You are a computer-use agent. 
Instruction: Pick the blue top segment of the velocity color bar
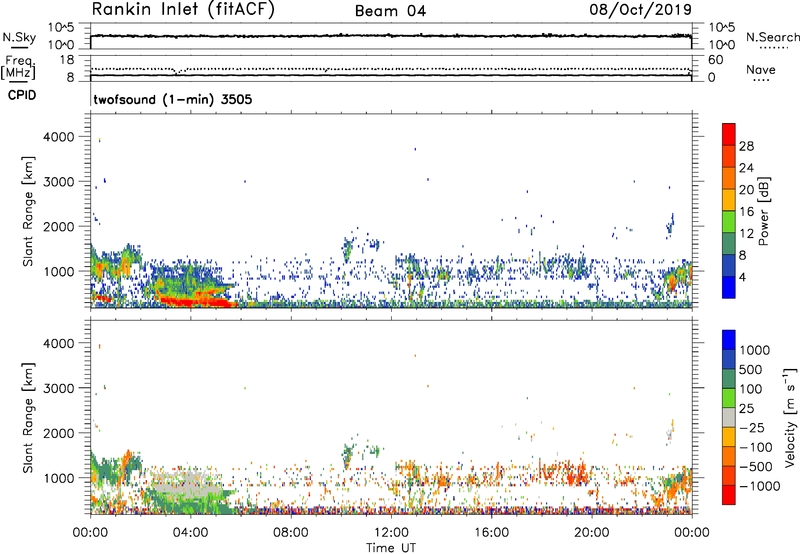coord(729,340)
